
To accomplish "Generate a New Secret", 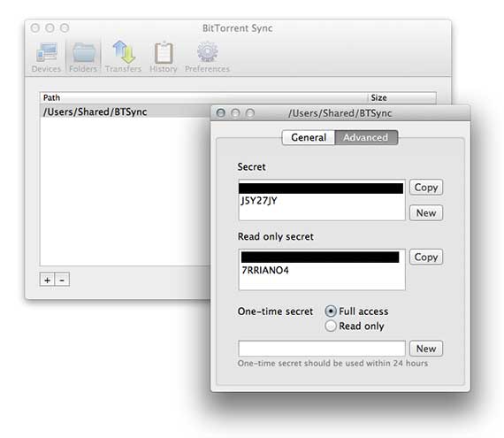I will click(426, 213).
